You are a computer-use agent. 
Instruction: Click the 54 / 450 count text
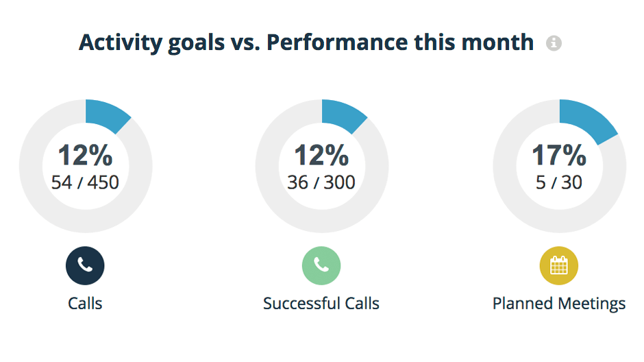point(85,182)
